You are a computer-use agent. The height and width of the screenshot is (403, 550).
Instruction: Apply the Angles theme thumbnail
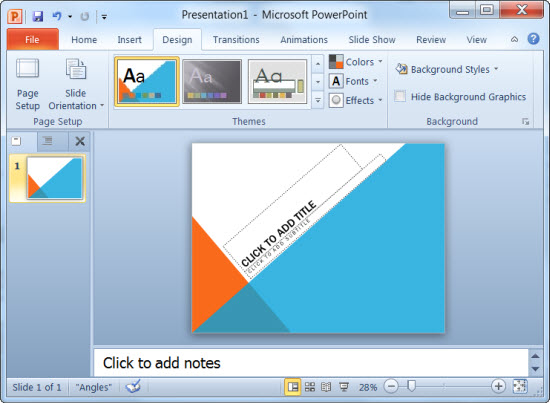(x=147, y=81)
